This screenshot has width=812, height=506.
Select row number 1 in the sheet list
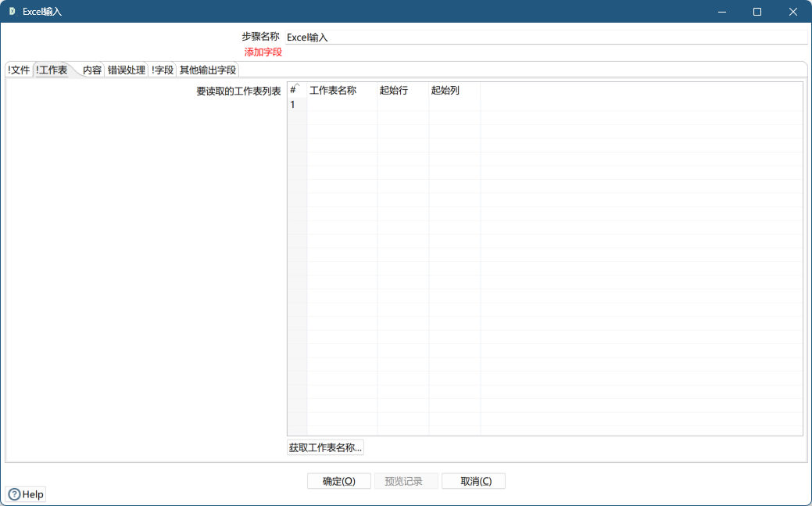[x=293, y=104]
